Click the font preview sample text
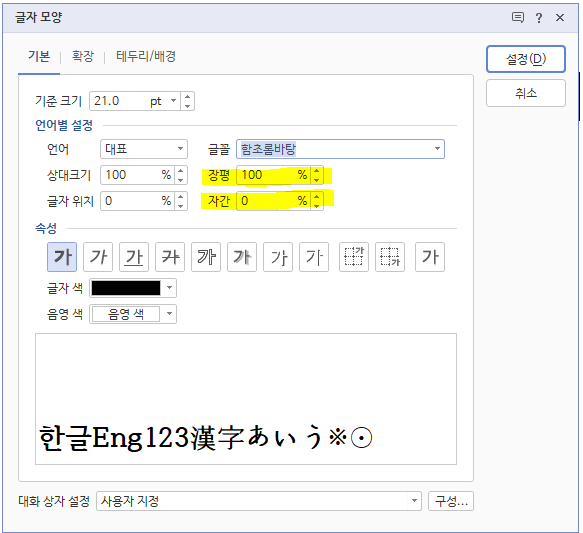583x533 pixels. (205, 438)
